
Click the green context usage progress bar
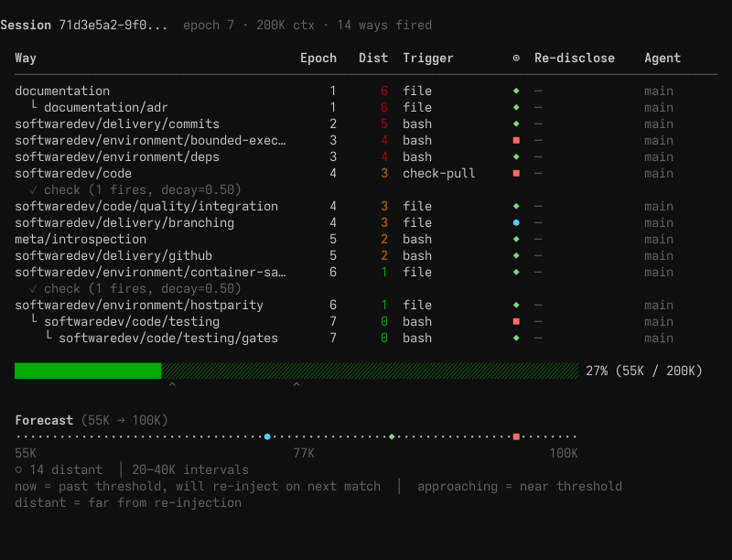[296, 371]
